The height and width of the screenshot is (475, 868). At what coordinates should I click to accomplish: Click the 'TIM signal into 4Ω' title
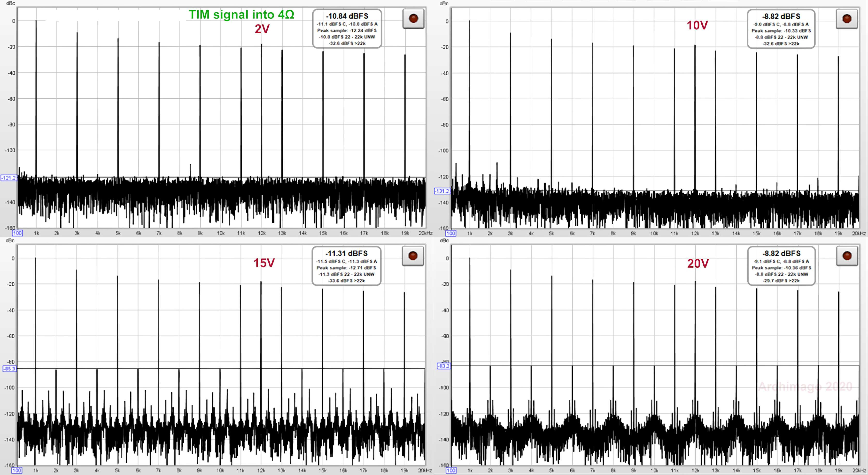[x=241, y=15]
